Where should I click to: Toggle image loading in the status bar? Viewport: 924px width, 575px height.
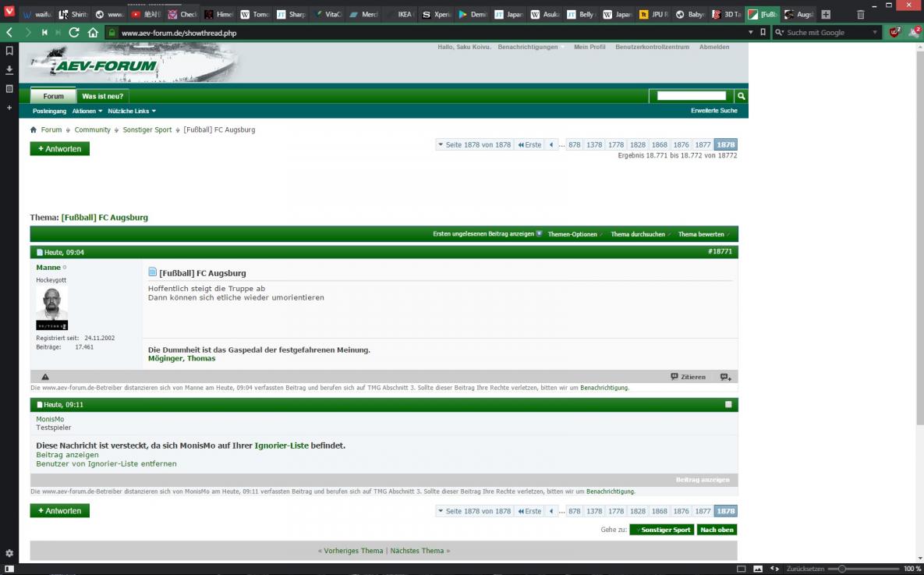click(758, 569)
